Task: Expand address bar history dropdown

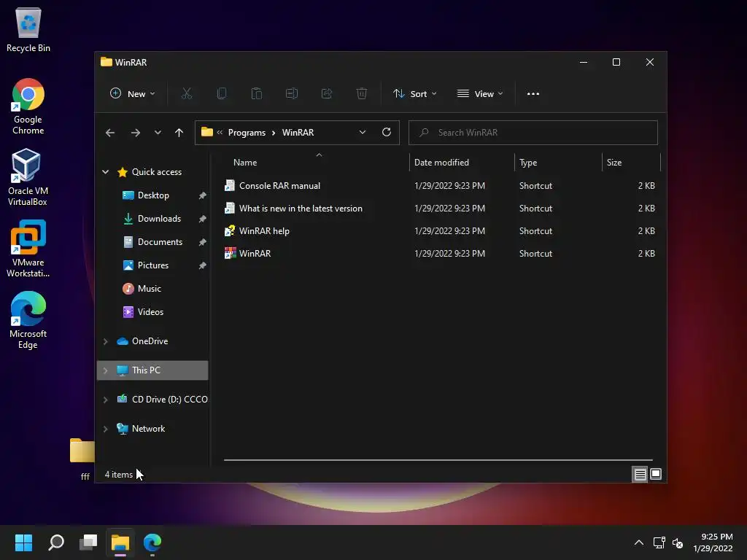Action: 363,133
